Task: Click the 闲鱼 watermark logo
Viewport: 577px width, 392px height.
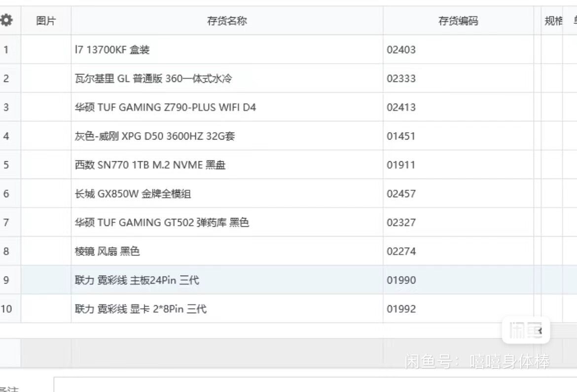Action: [x=525, y=330]
